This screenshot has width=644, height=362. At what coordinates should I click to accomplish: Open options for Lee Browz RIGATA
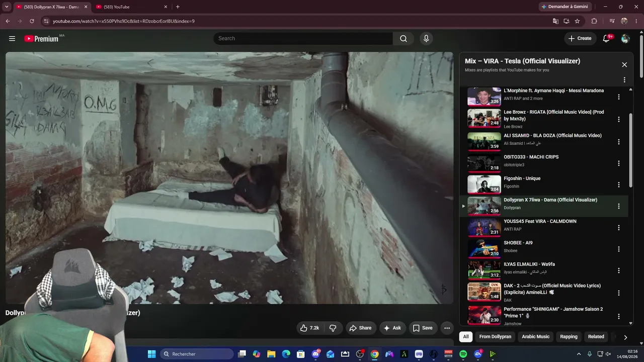point(619,120)
